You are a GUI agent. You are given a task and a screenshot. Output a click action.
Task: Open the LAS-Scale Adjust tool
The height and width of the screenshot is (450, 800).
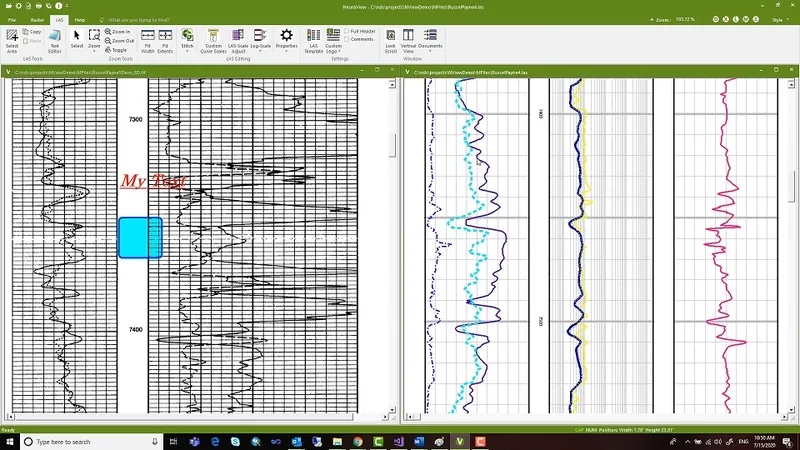click(x=238, y=41)
